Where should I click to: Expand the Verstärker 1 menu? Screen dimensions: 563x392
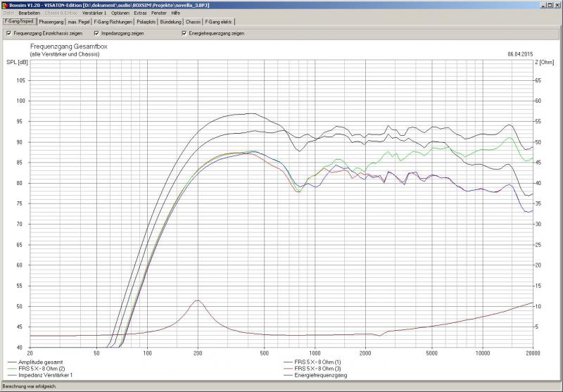coord(94,13)
